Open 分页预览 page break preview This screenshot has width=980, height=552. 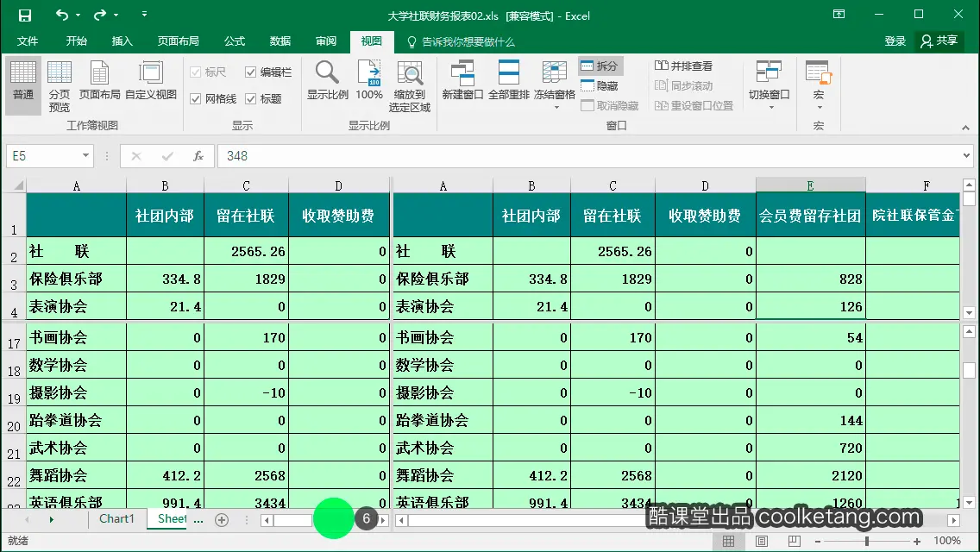(60, 86)
